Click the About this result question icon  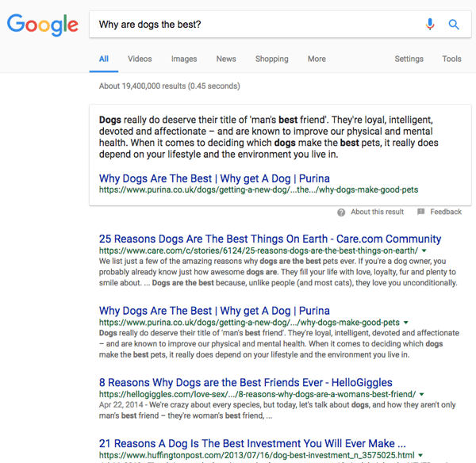pos(341,212)
